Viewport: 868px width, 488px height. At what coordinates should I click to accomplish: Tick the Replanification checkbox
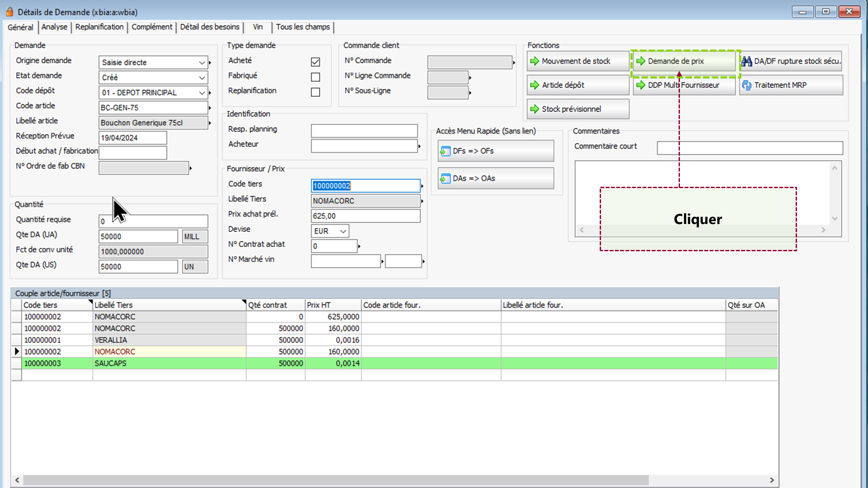click(x=315, y=92)
